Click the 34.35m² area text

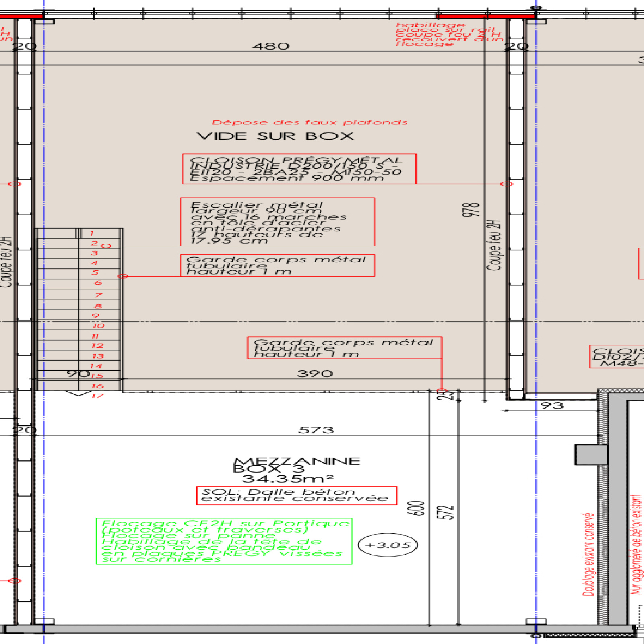click(x=287, y=479)
